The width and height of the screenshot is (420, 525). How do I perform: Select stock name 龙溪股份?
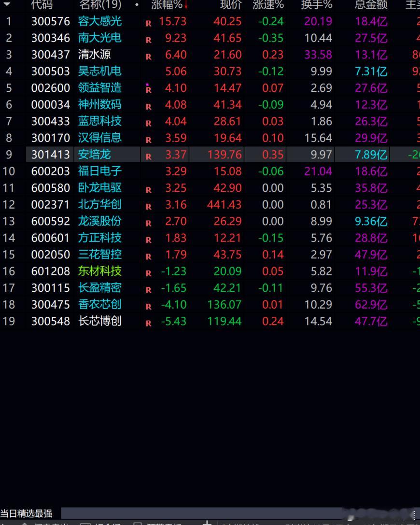(x=100, y=221)
